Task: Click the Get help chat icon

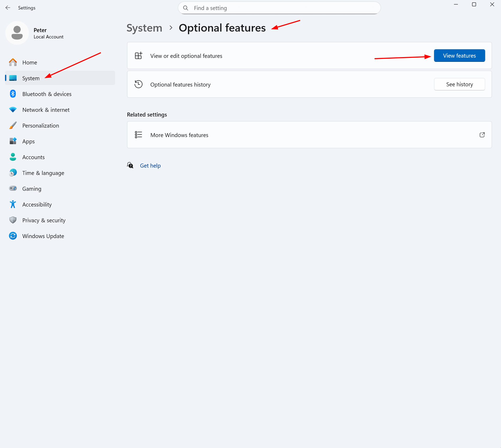Action: 130,165
